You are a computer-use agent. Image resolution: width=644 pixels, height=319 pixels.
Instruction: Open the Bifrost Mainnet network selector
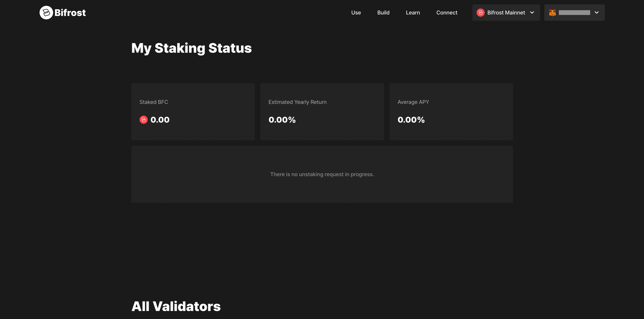coord(506,13)
